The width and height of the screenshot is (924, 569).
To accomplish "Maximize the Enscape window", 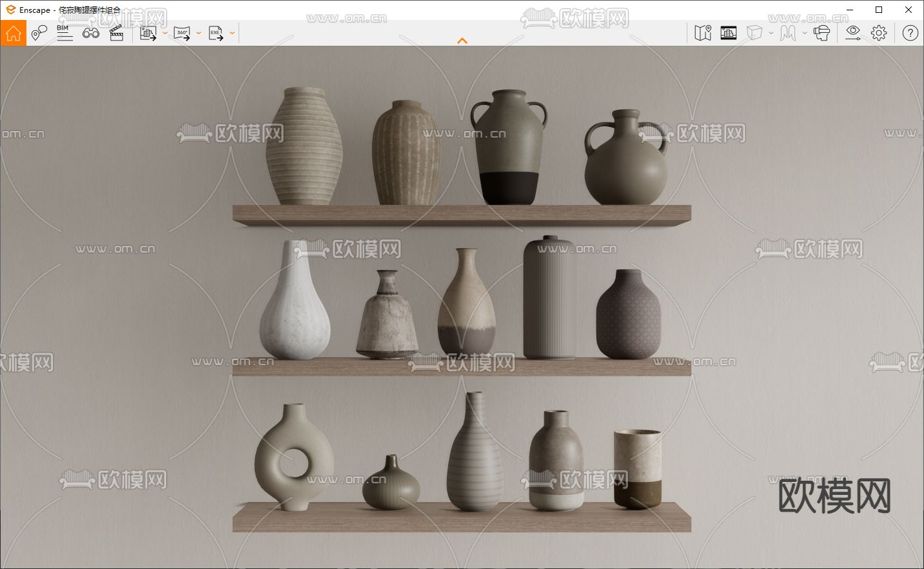I will point(879,10).
